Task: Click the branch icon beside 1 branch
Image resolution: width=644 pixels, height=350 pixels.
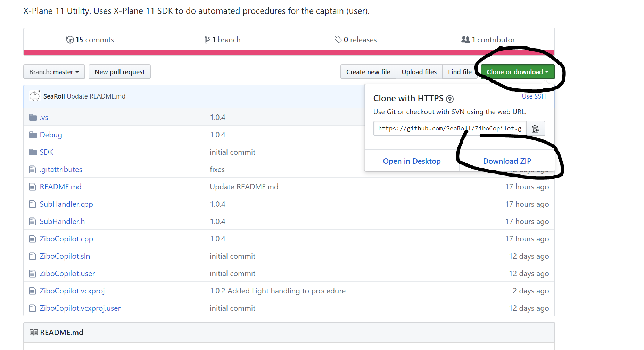Action: 207,40
